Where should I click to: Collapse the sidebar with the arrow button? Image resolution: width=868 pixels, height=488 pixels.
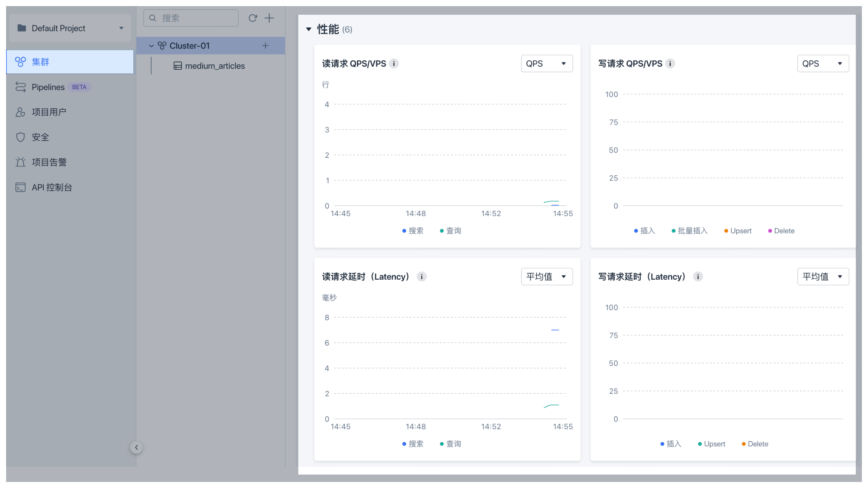137,447
